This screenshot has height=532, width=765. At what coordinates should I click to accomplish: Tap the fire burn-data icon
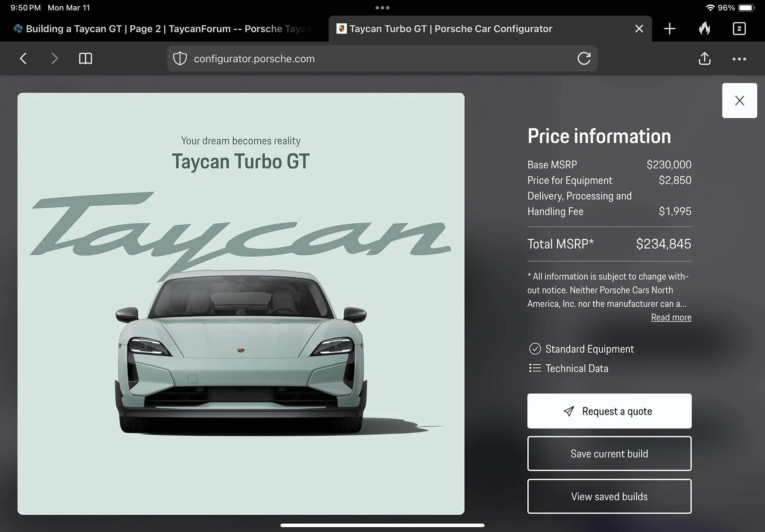coord(704,28)
